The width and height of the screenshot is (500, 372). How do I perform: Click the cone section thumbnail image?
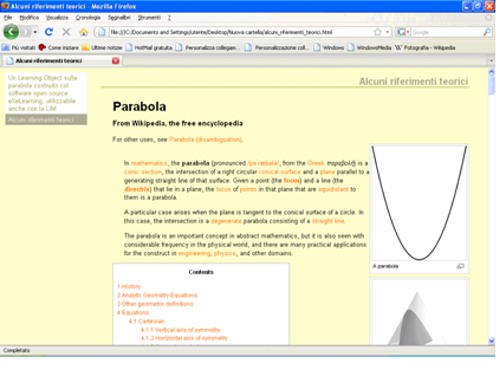click(419, 313)
